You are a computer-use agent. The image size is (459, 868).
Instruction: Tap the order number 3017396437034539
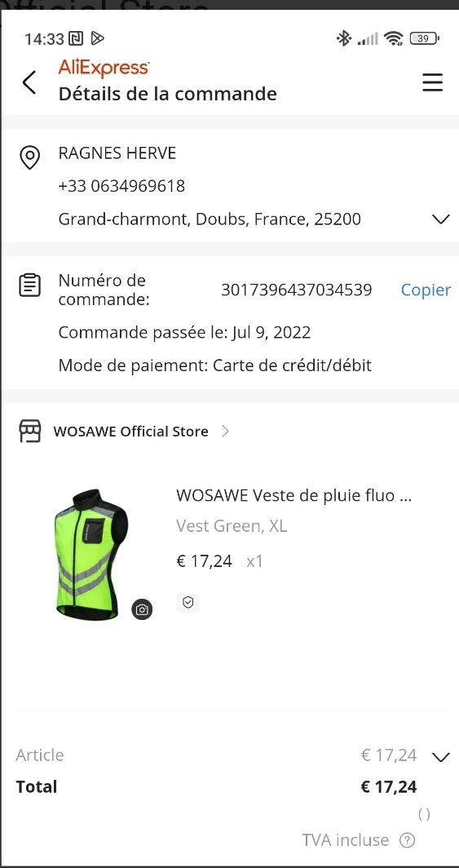(297, 290)
